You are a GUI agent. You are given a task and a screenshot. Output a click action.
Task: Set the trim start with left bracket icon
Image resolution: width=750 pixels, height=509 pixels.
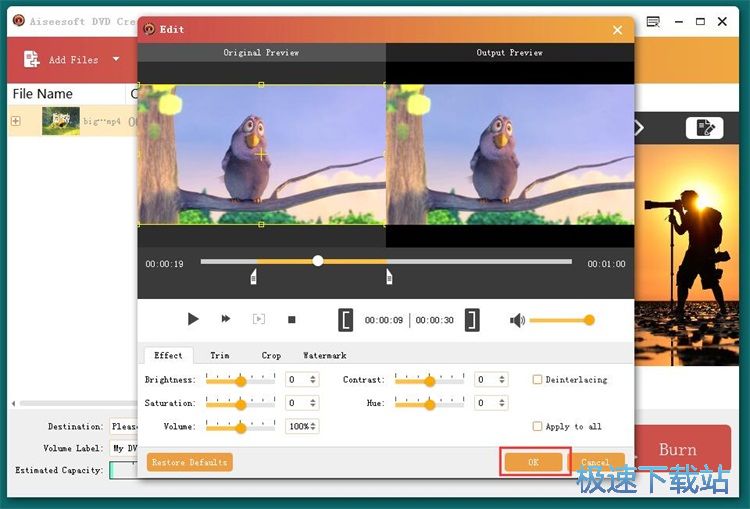coord(345,320)
